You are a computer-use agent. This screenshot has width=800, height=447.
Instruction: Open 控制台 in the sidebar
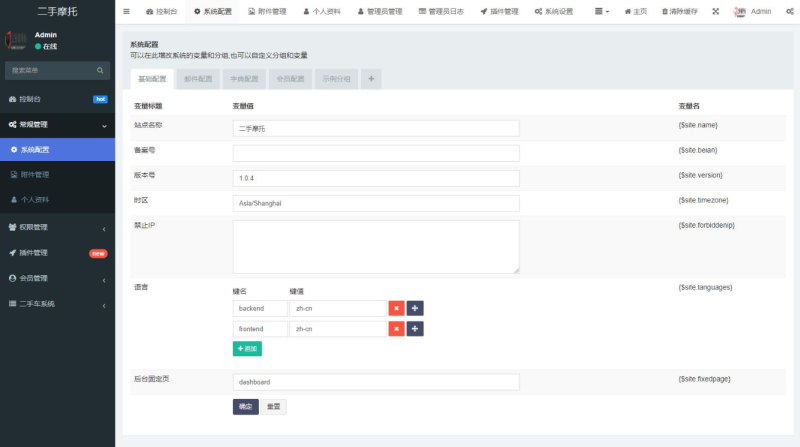57,99
